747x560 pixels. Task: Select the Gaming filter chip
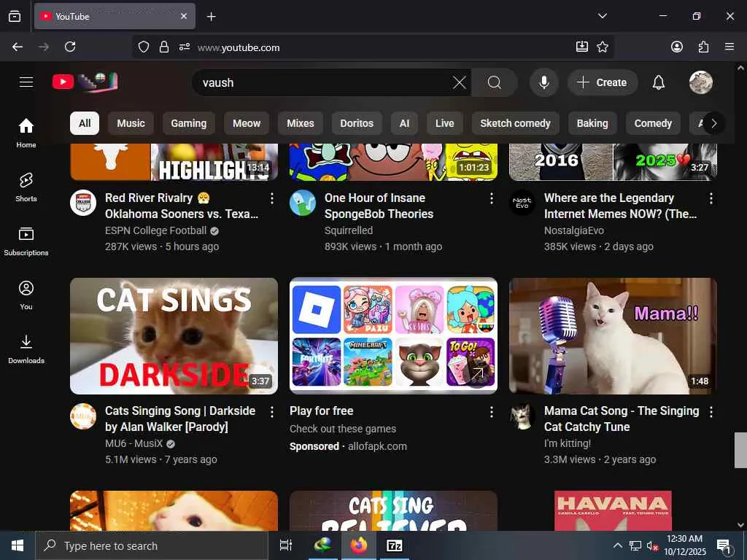pos(189,123)
